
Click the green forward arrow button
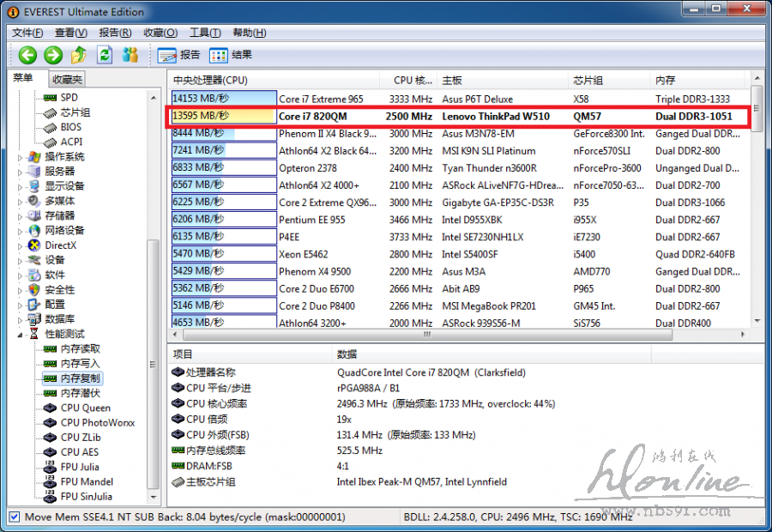coord(53,55)
